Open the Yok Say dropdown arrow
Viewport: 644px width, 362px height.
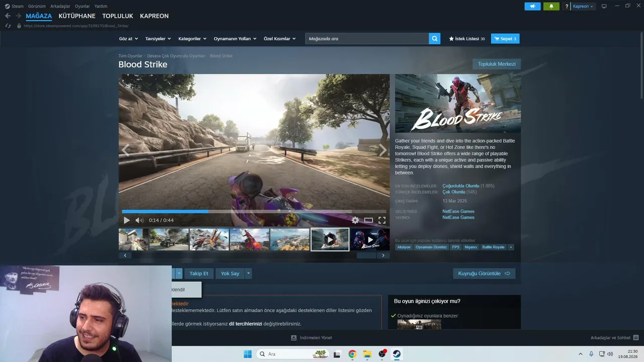pos(249,274)
